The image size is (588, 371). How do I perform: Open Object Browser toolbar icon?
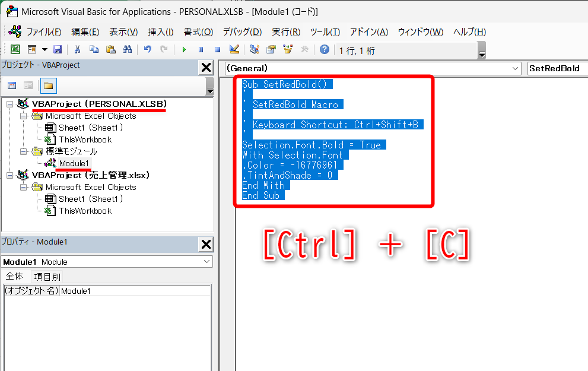(x=288, y=49)
